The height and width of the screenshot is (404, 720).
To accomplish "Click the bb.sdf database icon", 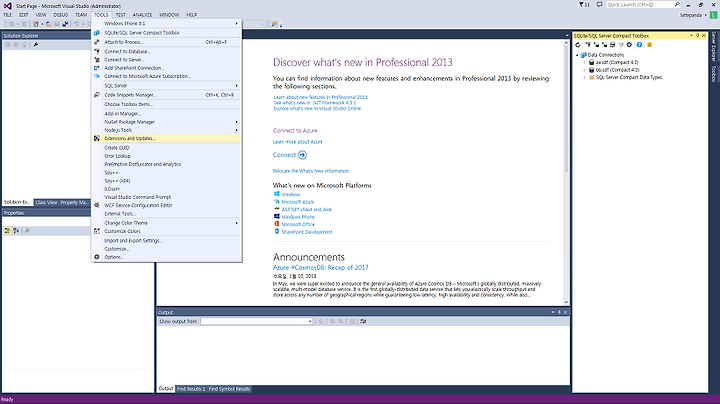I will 591,70.
